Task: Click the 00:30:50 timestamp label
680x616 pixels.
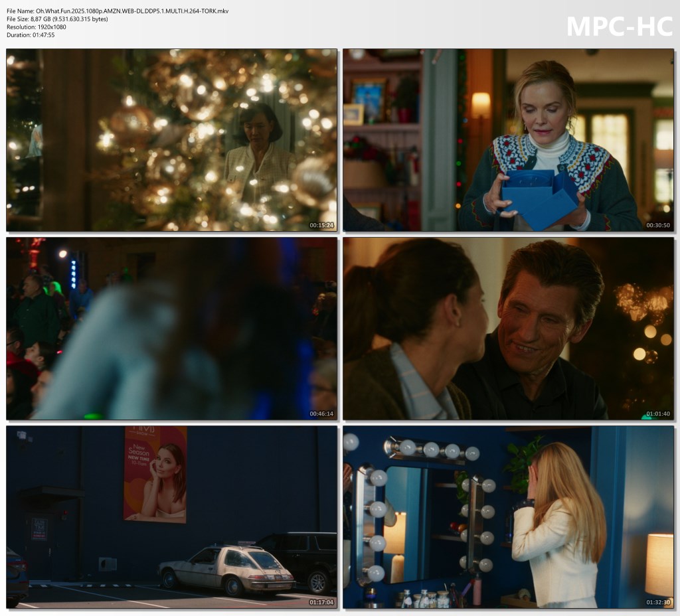Action: point(658,225)
